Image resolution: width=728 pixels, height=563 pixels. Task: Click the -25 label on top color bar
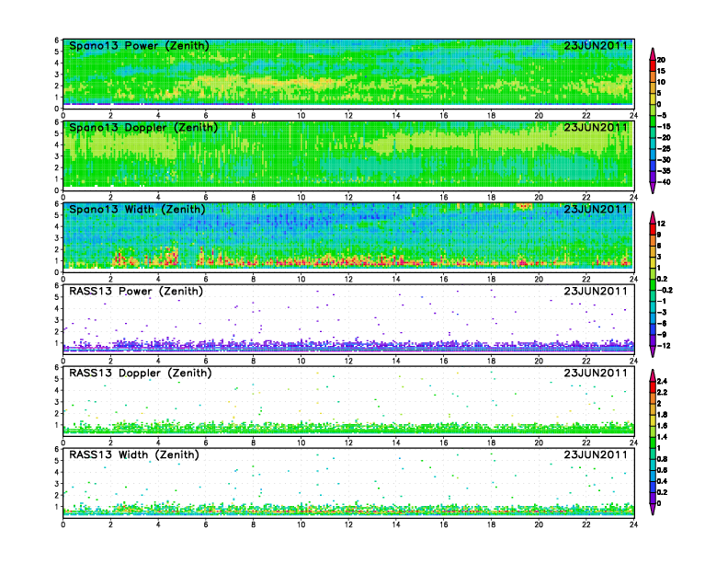pyautogui.click(x=664, y=149)
